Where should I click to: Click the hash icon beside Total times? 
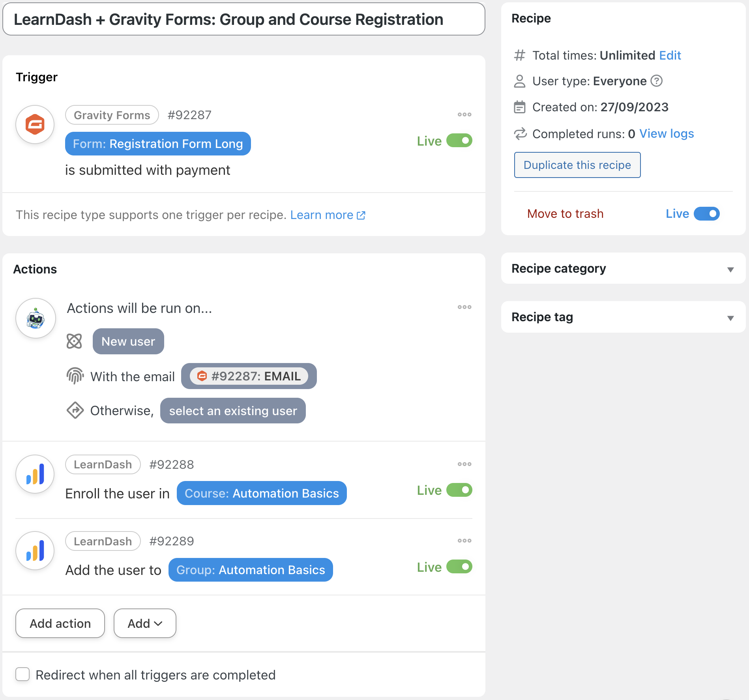(x=520, y=55)
